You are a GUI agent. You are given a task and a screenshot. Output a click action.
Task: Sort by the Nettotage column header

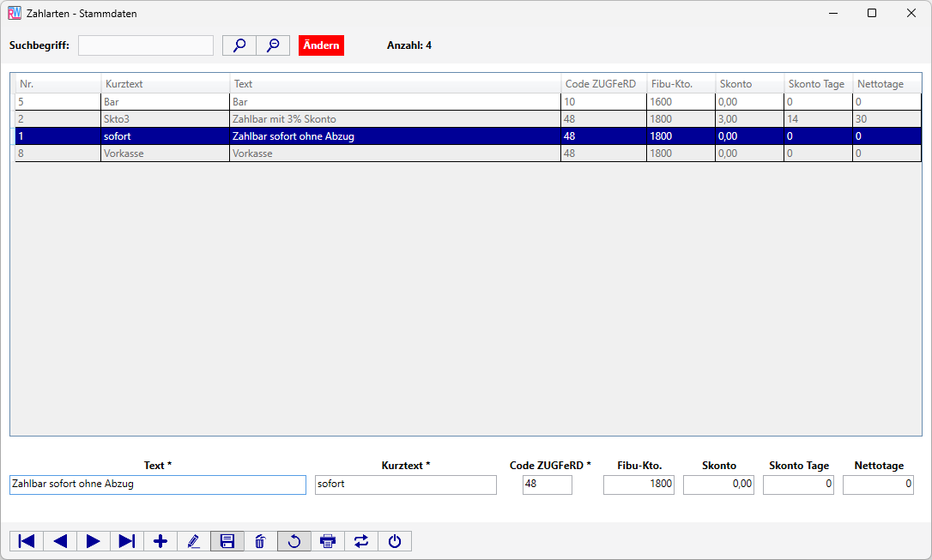pos(887,84)
